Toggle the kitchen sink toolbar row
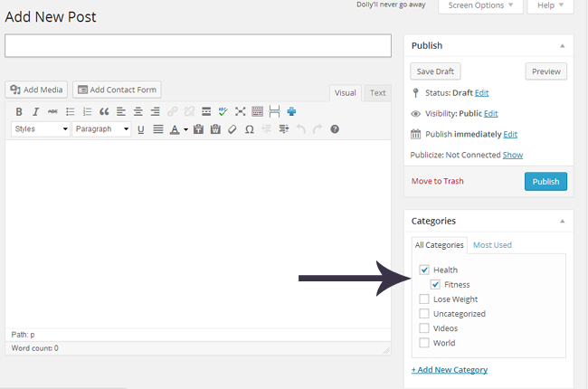This screenshot has height=389, width=588. coord(257,112)
